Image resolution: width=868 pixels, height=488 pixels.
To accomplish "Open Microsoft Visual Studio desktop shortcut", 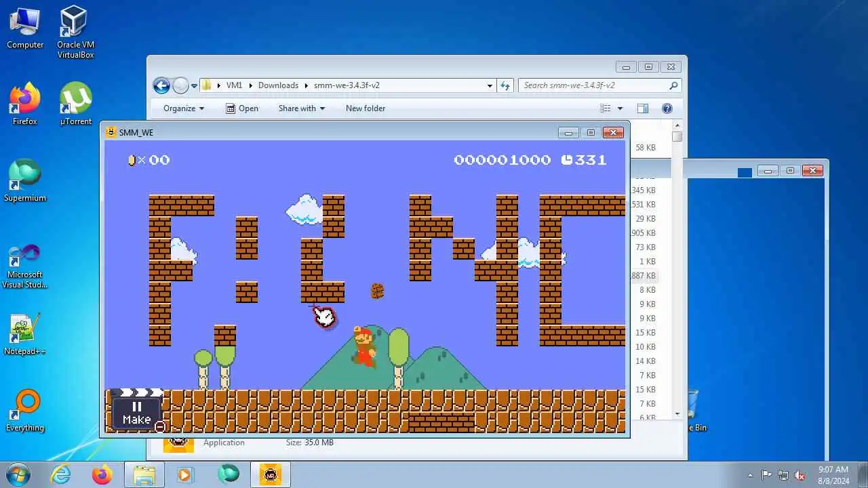I will 25,266.
